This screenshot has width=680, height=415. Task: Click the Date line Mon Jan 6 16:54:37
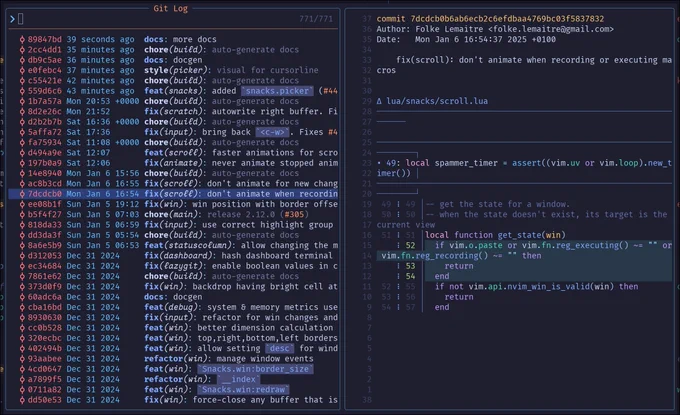pyautogui.click(x=466, y=39)
